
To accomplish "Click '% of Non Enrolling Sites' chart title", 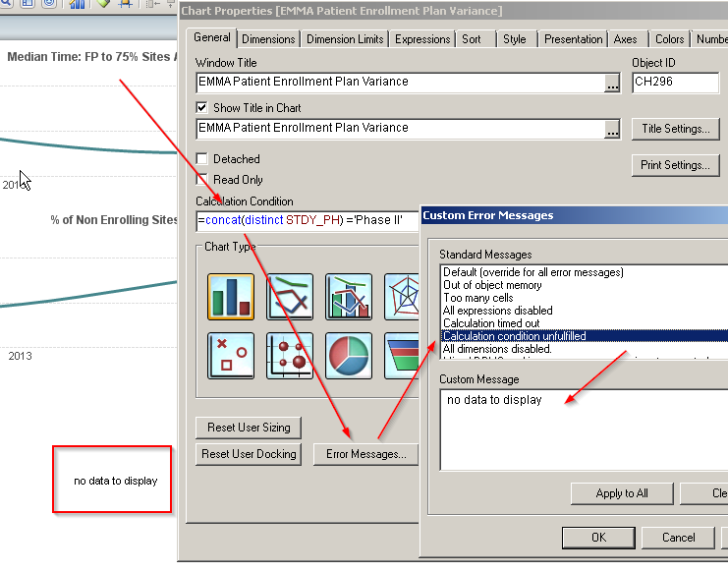I will tap(114, 220).
